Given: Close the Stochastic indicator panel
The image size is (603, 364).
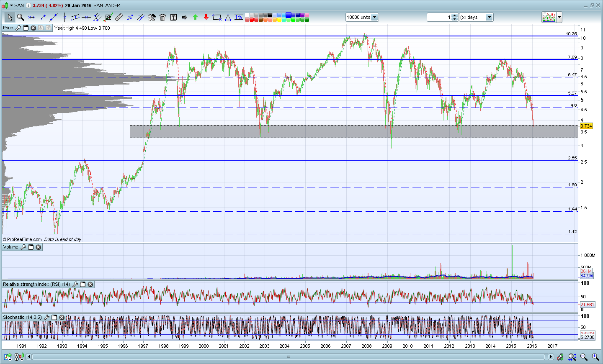Looking at the screenshot, I should coord(62,318).
